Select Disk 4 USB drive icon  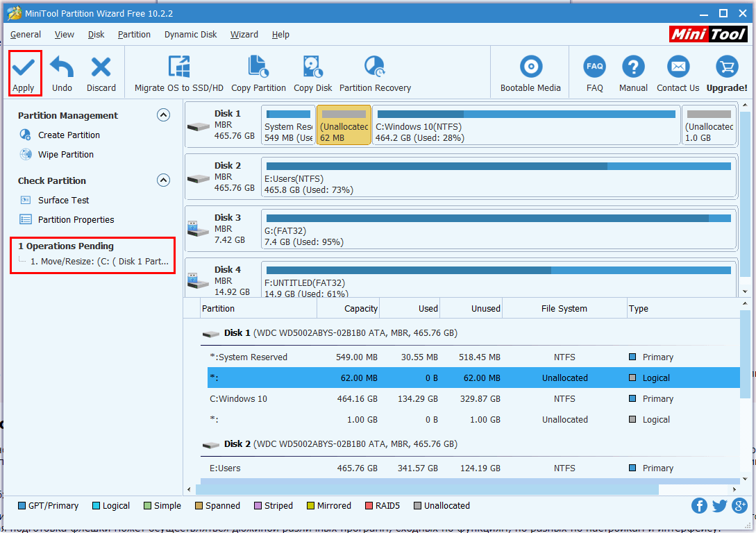click(x=198, y=281)
